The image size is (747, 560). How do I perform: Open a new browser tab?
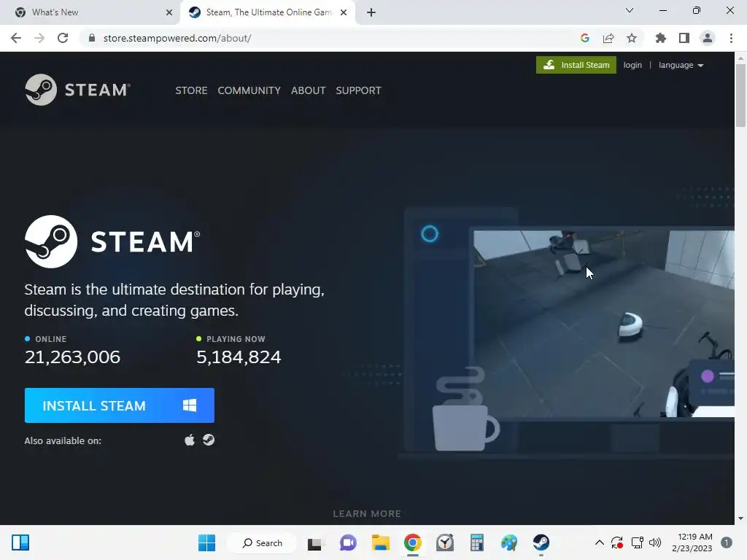371,12
